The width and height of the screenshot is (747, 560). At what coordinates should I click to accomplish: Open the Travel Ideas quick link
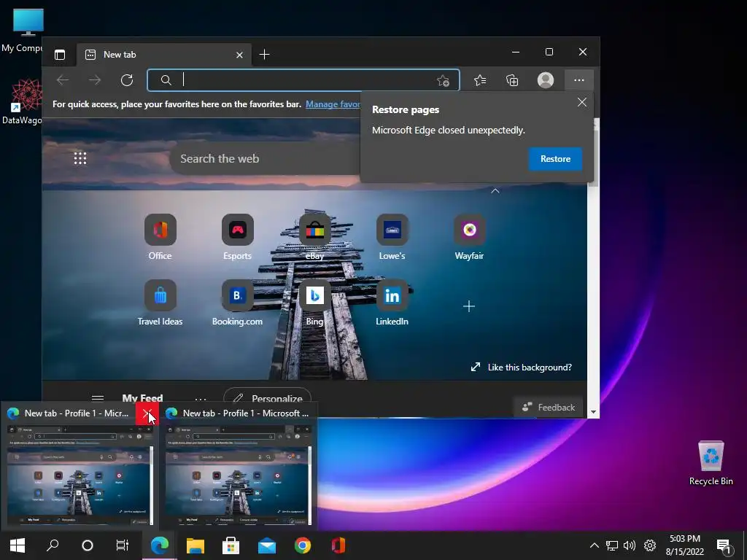tap(160, 303)
